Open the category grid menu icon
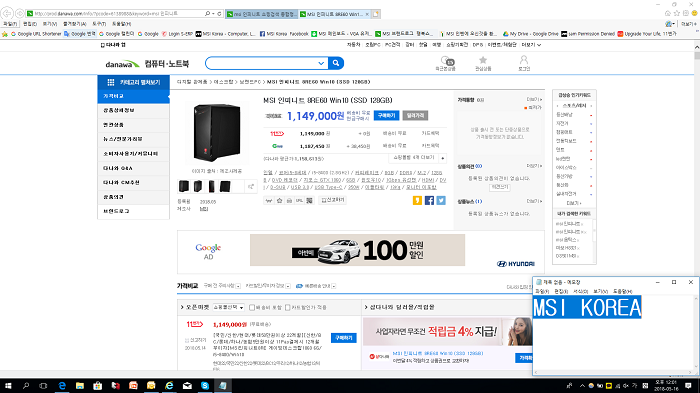Image resolution: width=700 pixels, height=393 pixels. [111, 82]
